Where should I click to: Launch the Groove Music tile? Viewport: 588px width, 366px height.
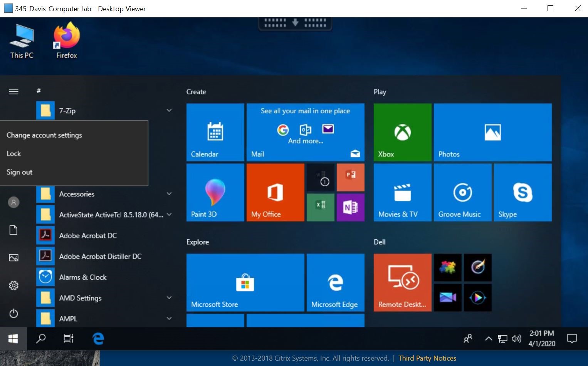coord(463,192)
